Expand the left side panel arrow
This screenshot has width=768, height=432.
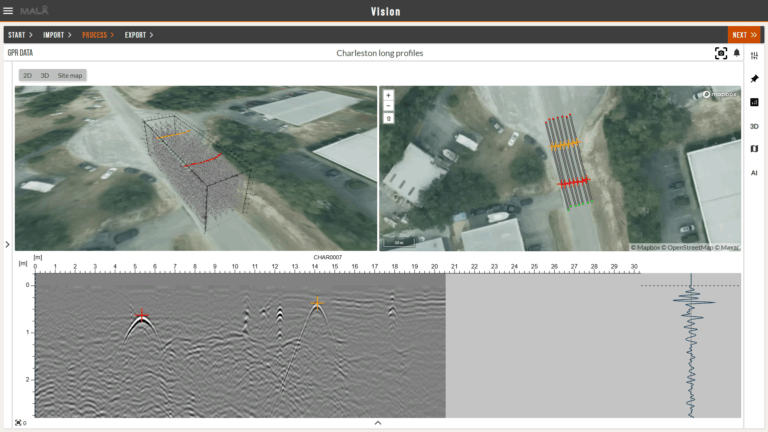click(7, 244)
